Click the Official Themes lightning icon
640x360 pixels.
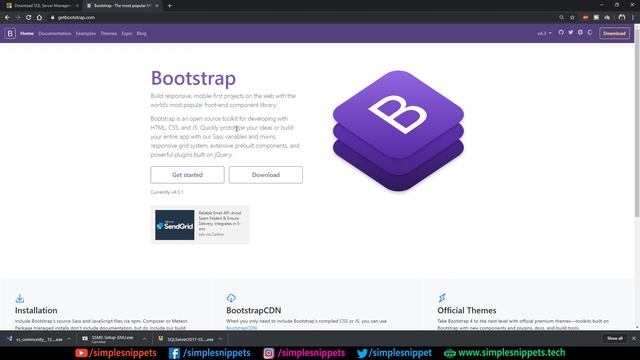coord(442,298)
